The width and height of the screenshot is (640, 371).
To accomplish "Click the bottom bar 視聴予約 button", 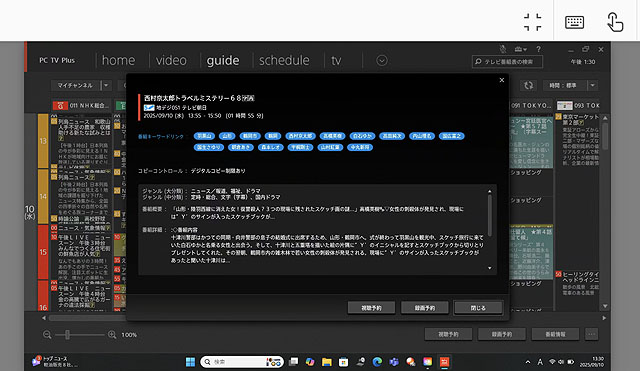I will 448,334.
